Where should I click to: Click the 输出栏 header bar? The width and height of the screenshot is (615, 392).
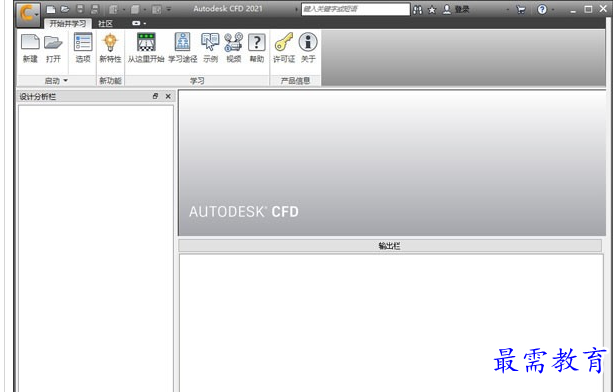[390, 246]
